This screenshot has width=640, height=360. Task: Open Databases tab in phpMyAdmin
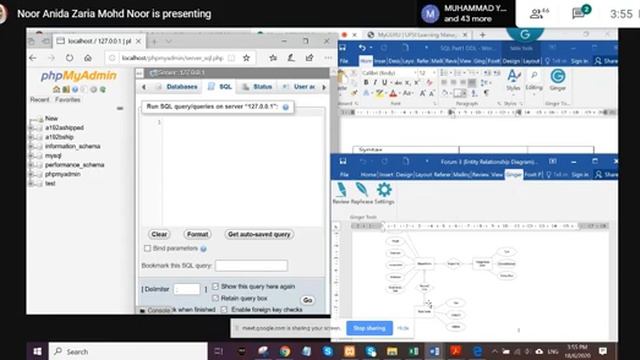(x=177, y=87)
